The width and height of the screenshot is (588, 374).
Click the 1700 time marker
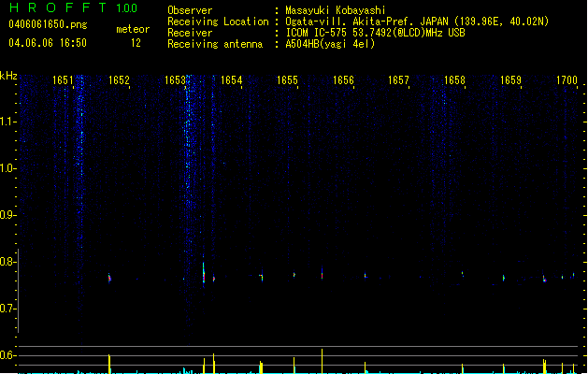[x=566, y=80]
